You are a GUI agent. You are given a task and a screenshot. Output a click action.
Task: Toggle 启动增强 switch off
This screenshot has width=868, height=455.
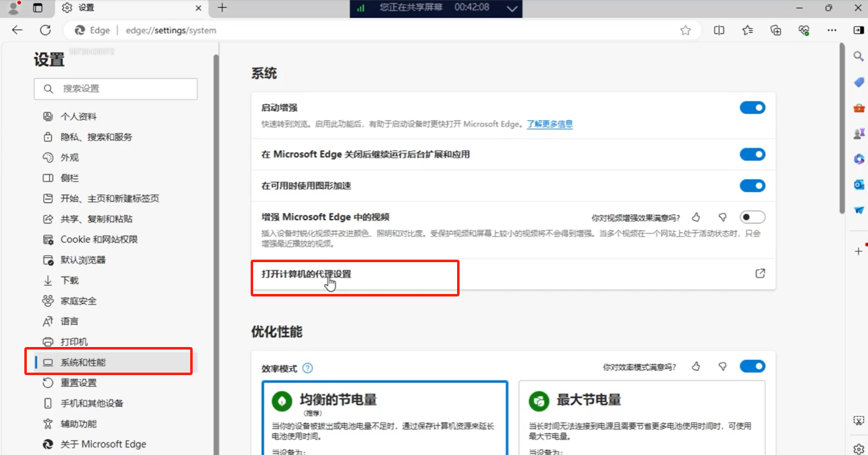pyautogui.click(x=753, y=107)
